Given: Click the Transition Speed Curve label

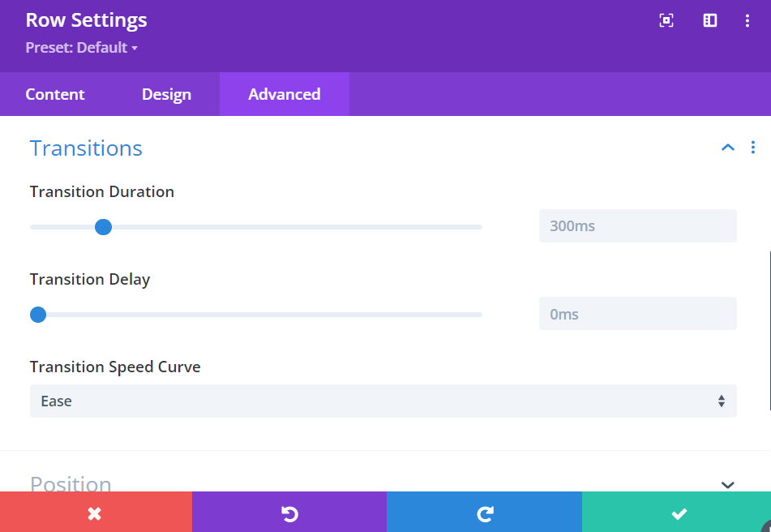Looking at the screenshot, I should pos(115,367).
